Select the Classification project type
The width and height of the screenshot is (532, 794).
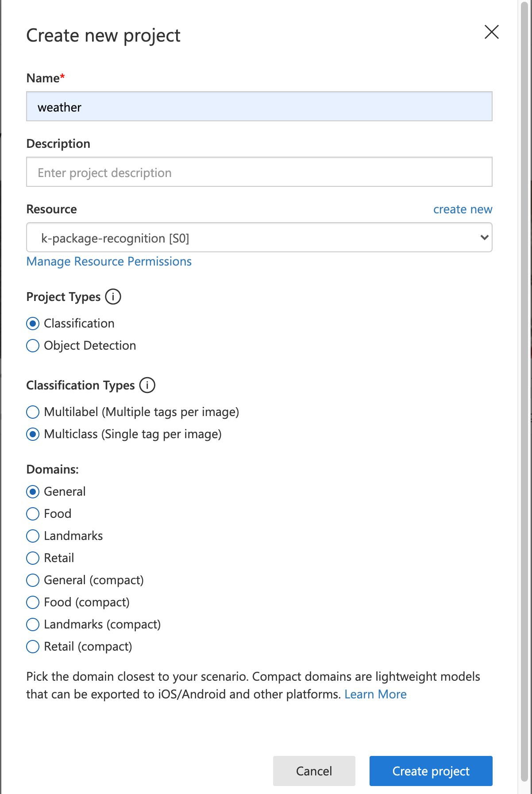click(x=33, y=324)
